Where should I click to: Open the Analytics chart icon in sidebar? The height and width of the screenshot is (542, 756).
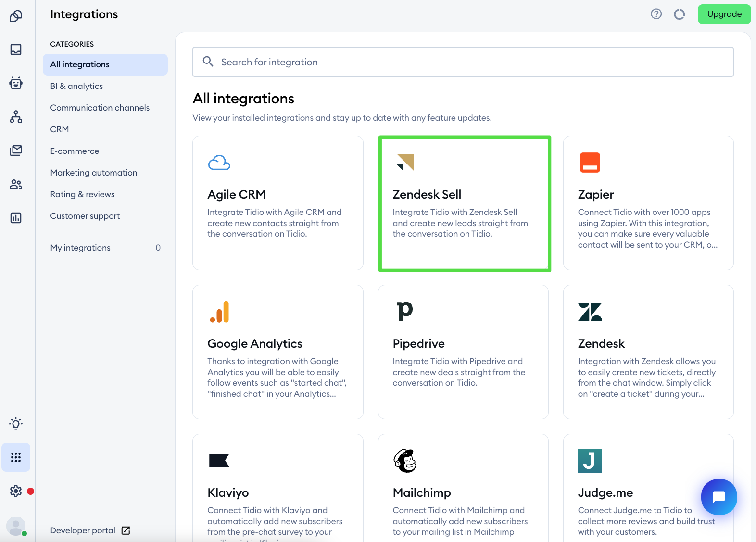tap(16, 218)
